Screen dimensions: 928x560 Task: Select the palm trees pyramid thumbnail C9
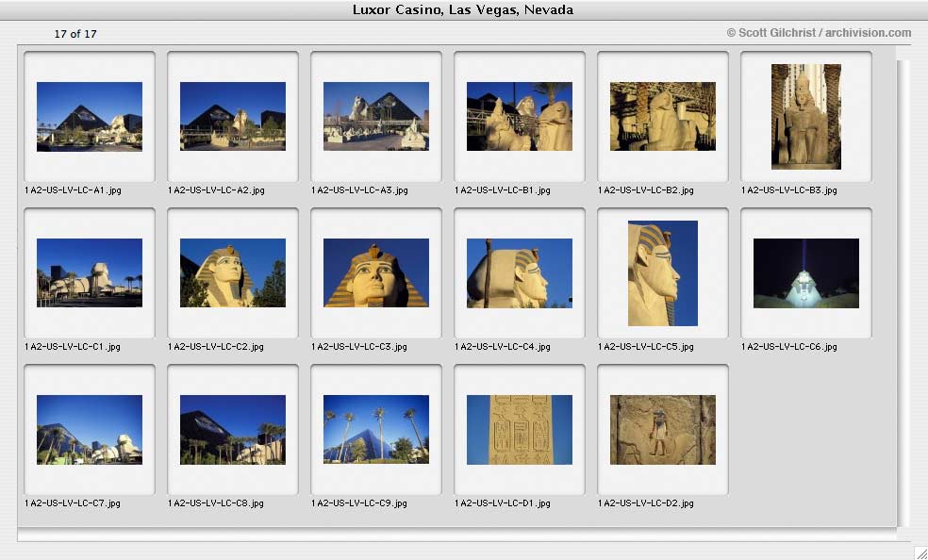tap(375, 429)
